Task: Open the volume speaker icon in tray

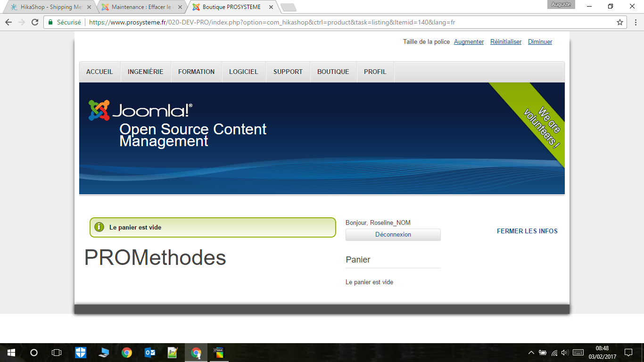Action: click(565, 352)
